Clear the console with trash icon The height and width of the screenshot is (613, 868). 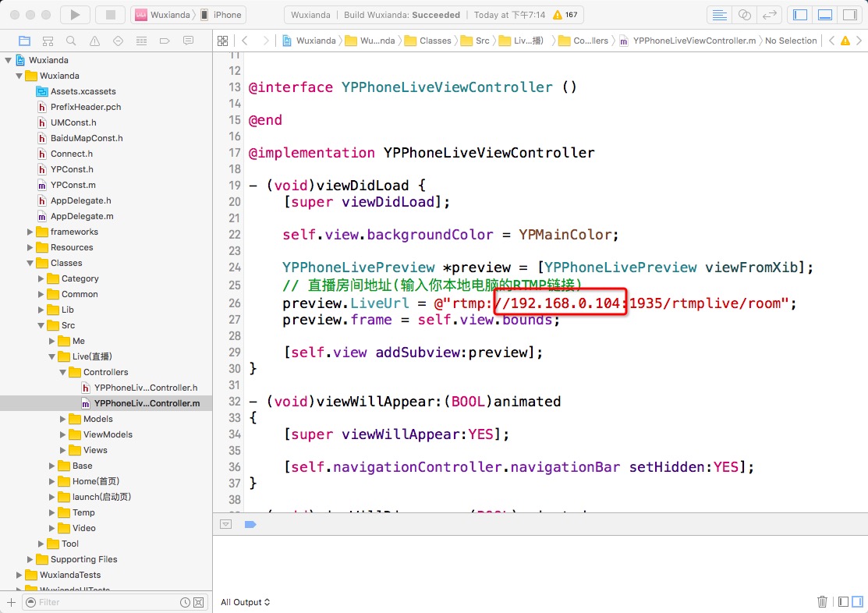[x=822, y=601]
